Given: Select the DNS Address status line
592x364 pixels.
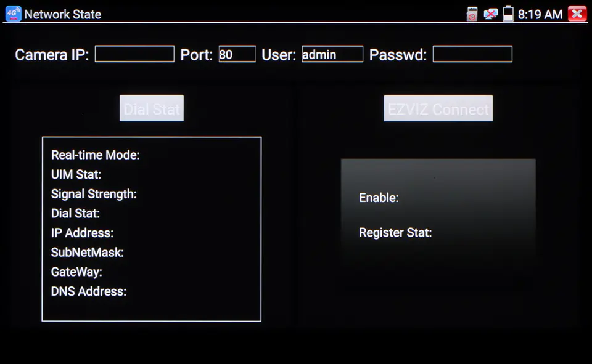Looking at the screenshot, I should [x=89, y=291].
